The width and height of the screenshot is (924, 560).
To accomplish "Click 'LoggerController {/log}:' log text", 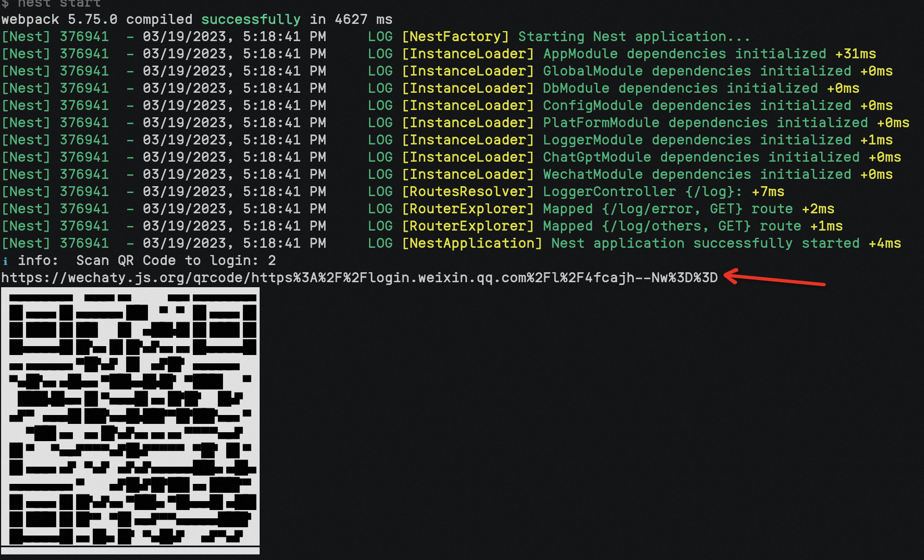I will coord(643,192).
